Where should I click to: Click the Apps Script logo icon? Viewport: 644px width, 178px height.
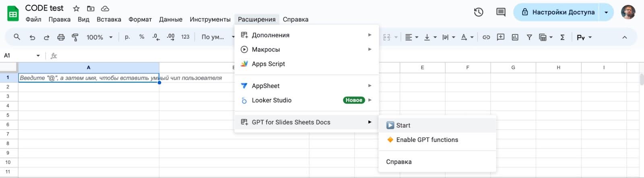(x=244, y=64)
